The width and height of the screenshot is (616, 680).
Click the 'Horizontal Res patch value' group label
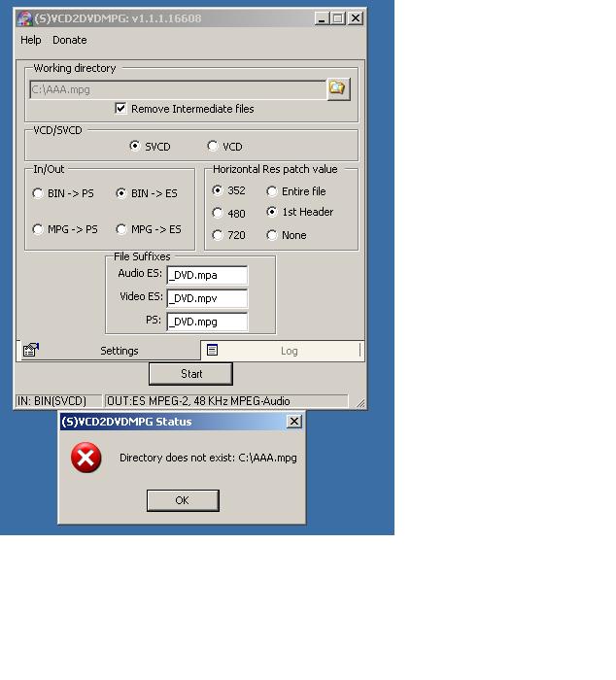tap(275, 169)
